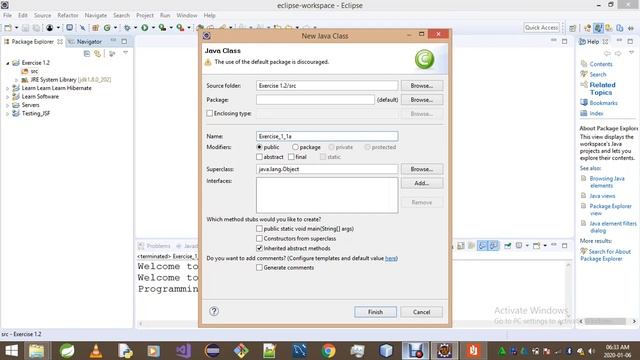640x360 pixels.
Task: Click the Windows Start button
Action: pos(11,351)
